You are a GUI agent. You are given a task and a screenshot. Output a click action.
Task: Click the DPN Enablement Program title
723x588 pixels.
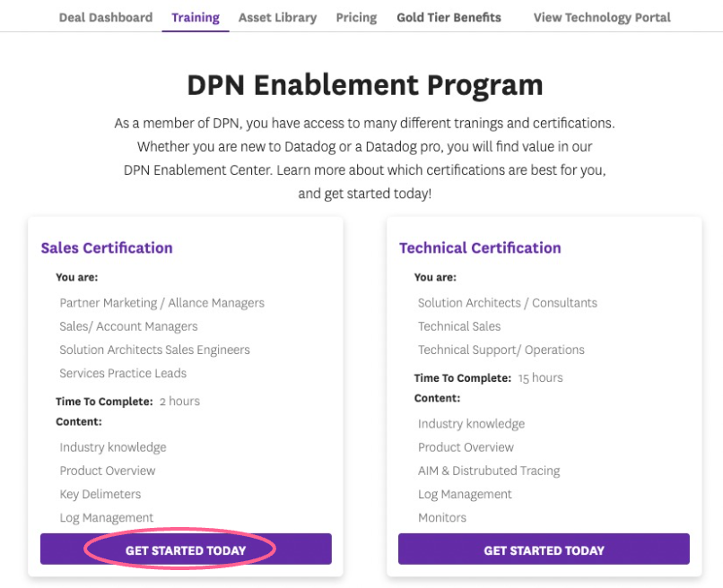tap(364, 85)
